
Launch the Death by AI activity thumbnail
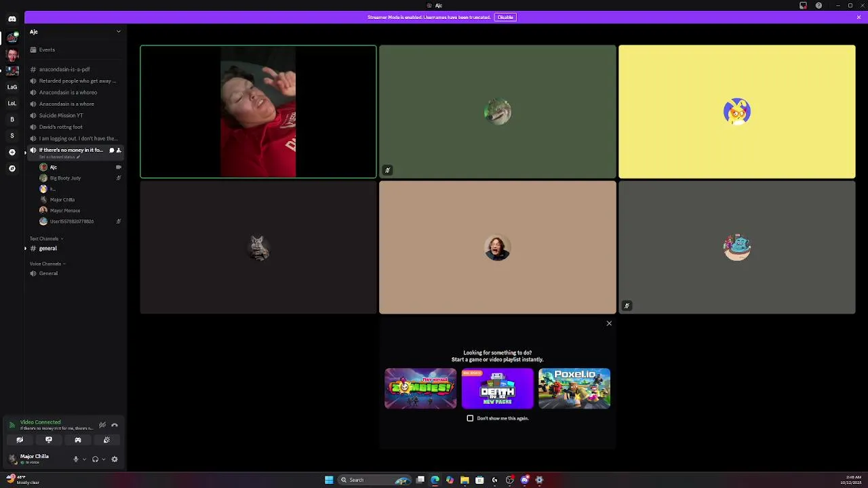point(497,388)
